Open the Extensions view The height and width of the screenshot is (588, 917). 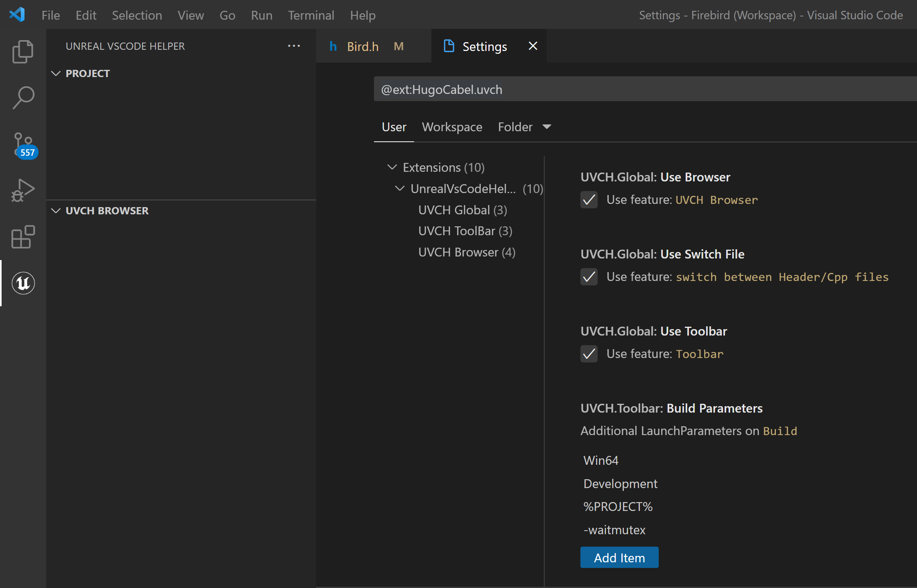(23, 237)
